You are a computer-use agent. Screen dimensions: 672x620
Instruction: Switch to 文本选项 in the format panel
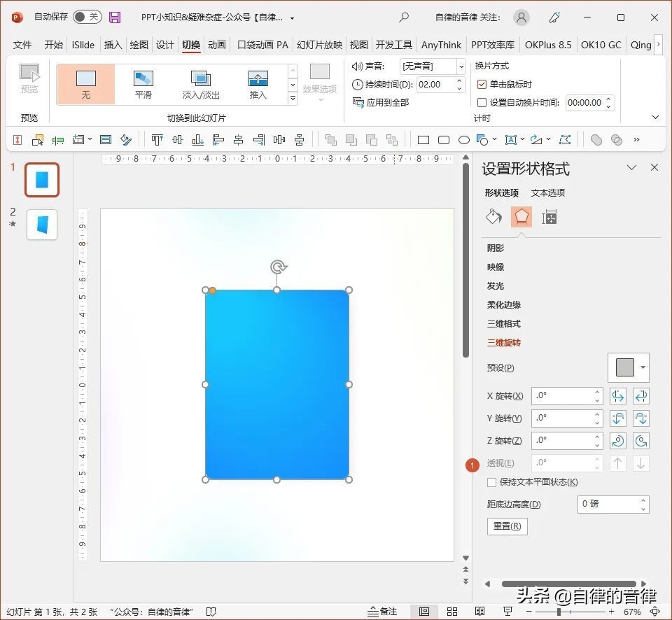(x=547, y=192)
